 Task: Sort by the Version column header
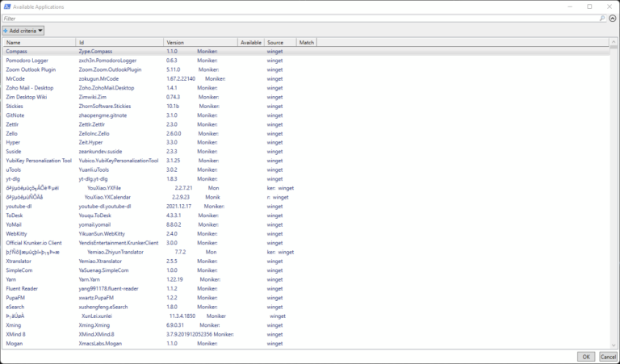[201, 42]
